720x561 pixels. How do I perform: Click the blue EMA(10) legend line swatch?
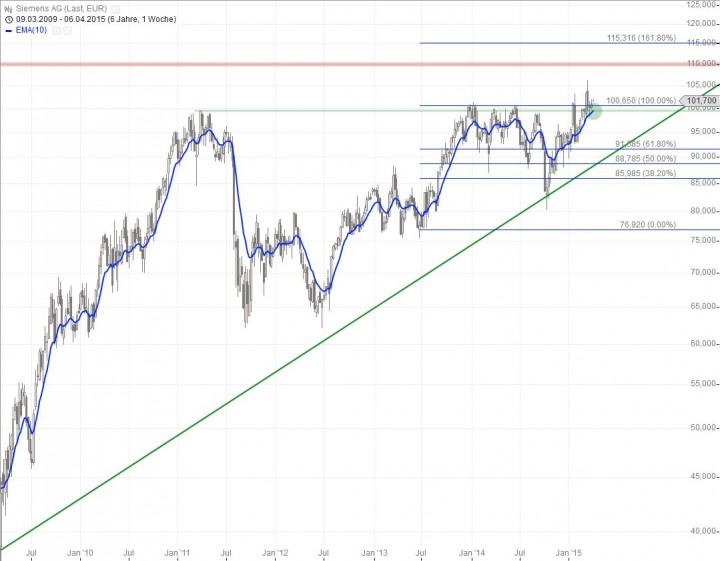tap(8, 31)
